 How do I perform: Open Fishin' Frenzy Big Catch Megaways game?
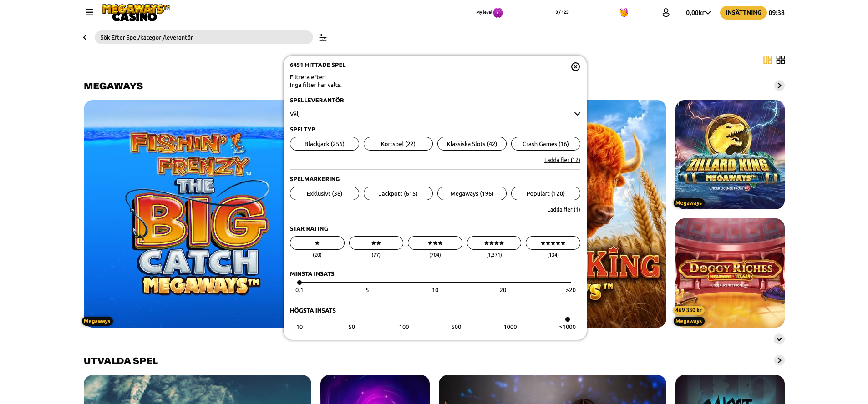click(184, 214)
